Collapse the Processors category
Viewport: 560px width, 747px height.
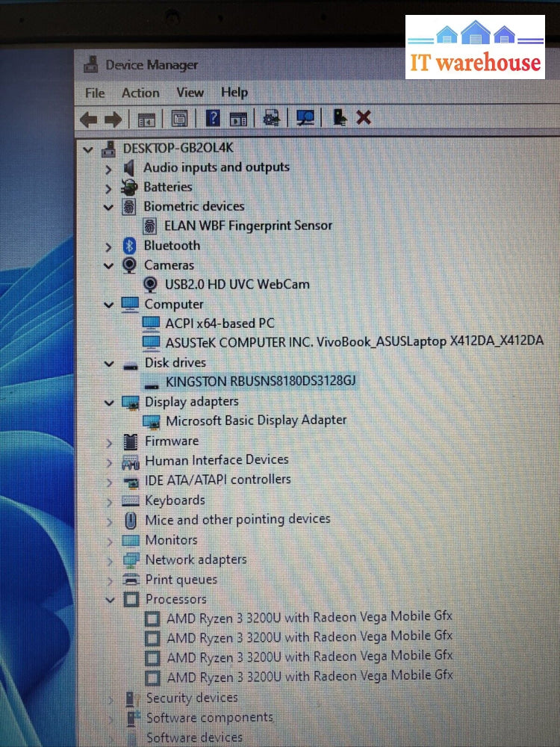110,600
